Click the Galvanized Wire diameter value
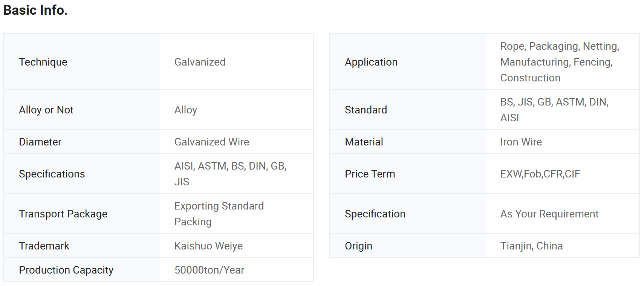Viewport: 644px width, 286px height. [212, 142]
